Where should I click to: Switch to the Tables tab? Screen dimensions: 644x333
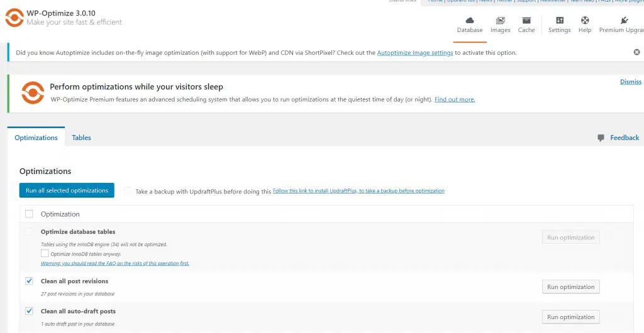[81, 138]
